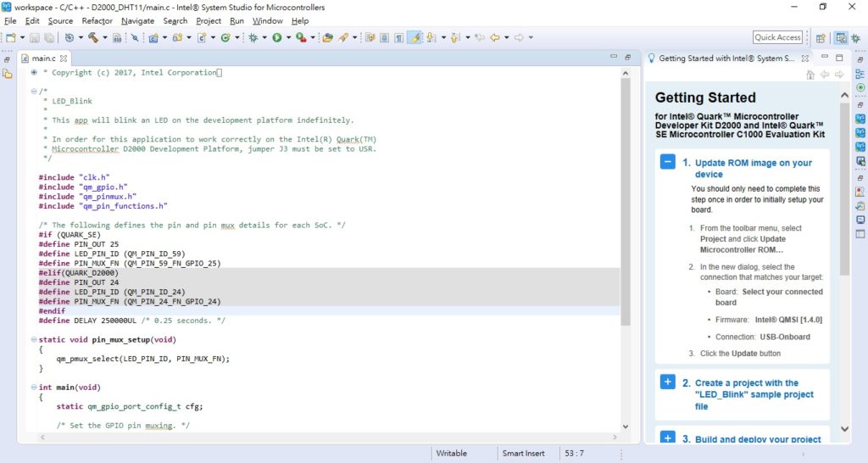Click the Next Annotation arrow icon

431,37
